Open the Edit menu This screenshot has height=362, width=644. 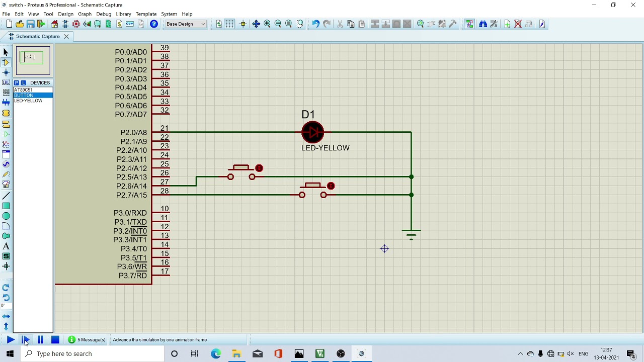click(19, 14)
